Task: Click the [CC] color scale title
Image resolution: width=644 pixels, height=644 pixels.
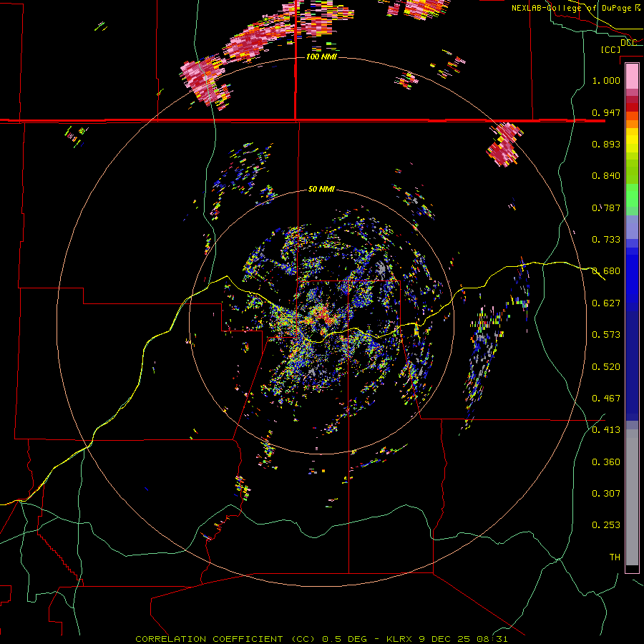Action: tap(611, 49)
